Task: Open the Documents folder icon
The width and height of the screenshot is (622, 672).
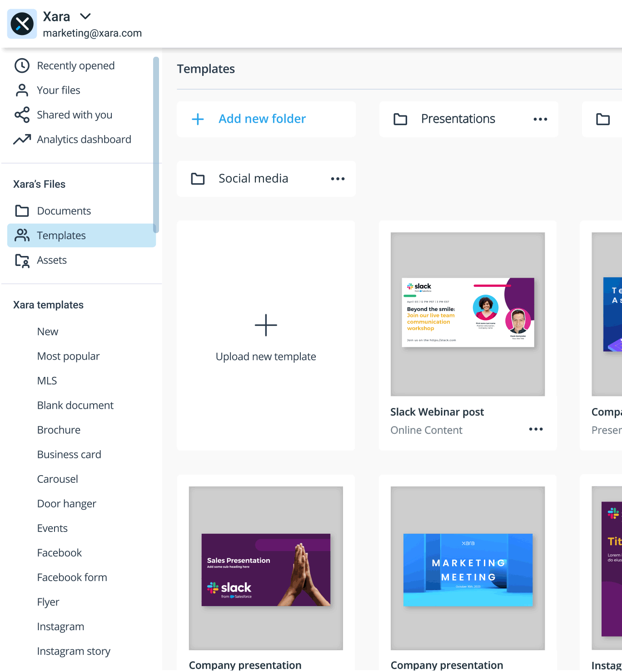Action: [22, 211]
